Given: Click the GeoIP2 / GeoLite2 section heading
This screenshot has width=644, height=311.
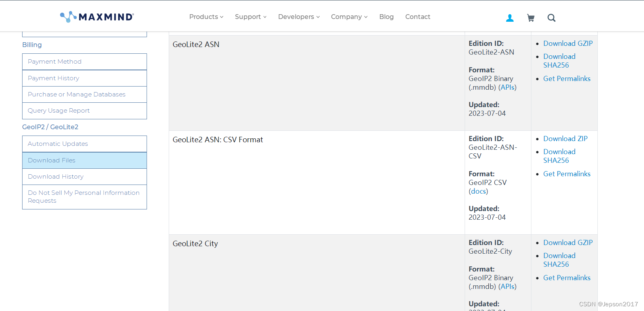Looking at the screenshot, I should click(x=50, y=127).
